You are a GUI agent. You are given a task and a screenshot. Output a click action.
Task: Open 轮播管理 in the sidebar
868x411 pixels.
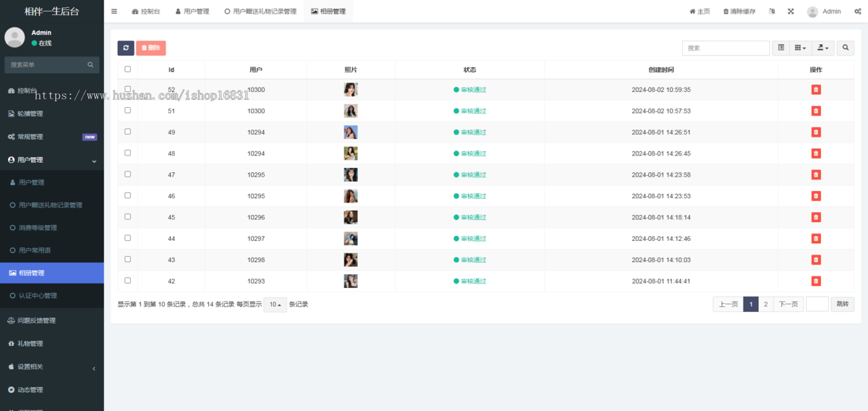tap(51, 114)
